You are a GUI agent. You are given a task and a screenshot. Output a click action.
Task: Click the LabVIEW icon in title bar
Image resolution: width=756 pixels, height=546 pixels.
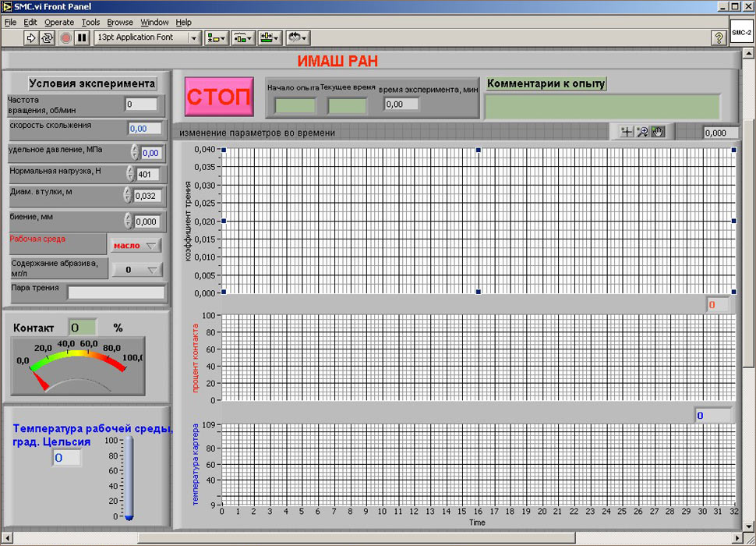7,7
